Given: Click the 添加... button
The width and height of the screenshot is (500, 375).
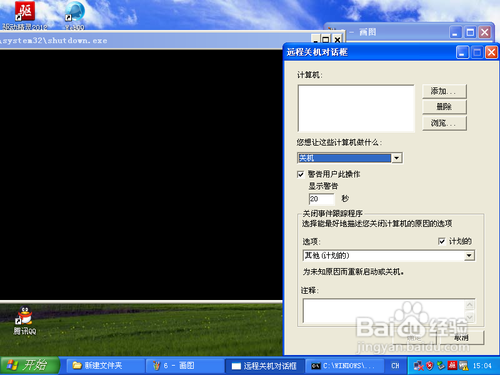Looking at the screenshot, I should 444,91.
